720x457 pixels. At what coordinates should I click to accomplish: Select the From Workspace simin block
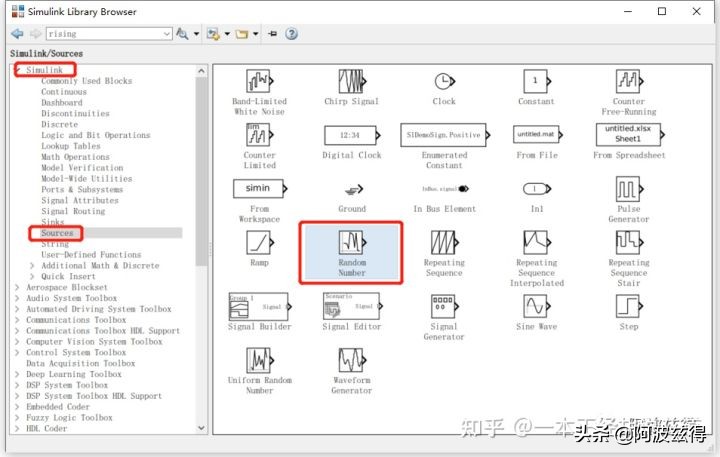pyautogui.click(x=260, y=189)
